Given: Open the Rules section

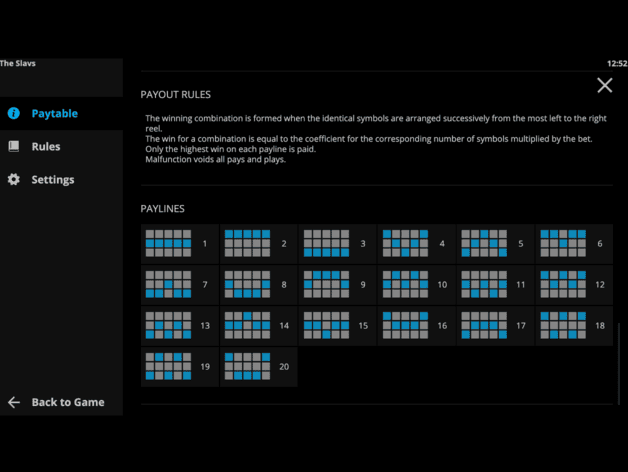Looking at the screenshot, I should (x=61, y=147).
